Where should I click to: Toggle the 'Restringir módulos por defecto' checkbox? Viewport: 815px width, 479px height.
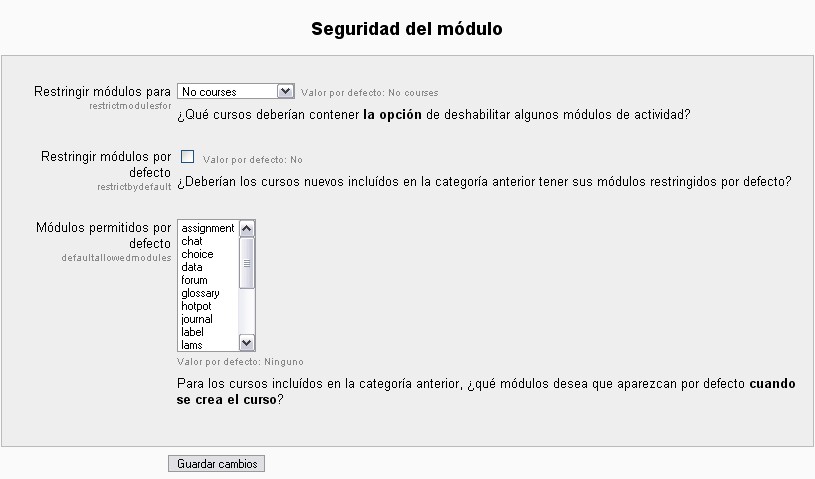pyautogui.click(x=187, y=156)
